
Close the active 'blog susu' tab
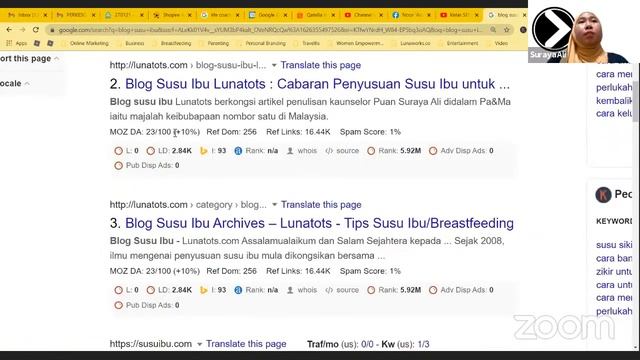tap(524, 15)
